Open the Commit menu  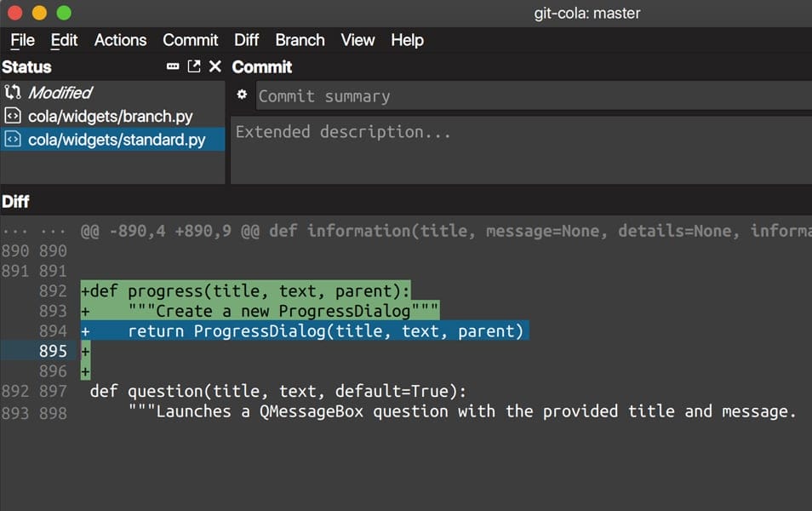(x=190, y=40)
